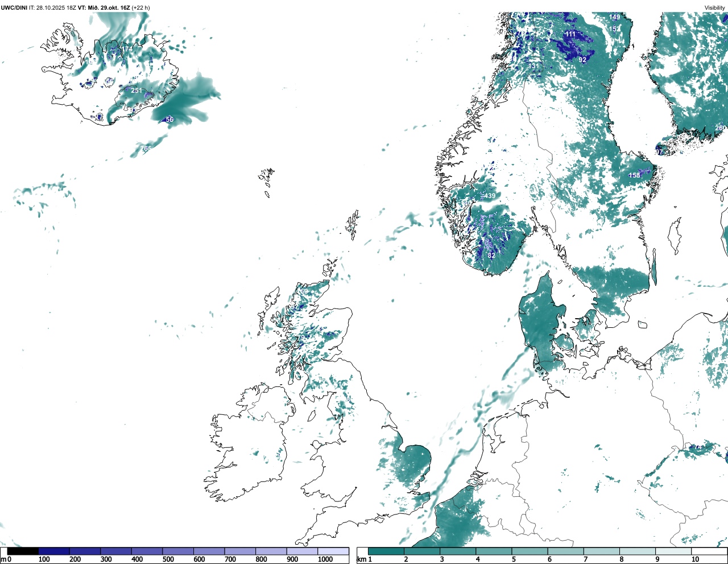Click the 400–500 m legend swatch
Screen dimensions: 728x564
pos(147,551)
